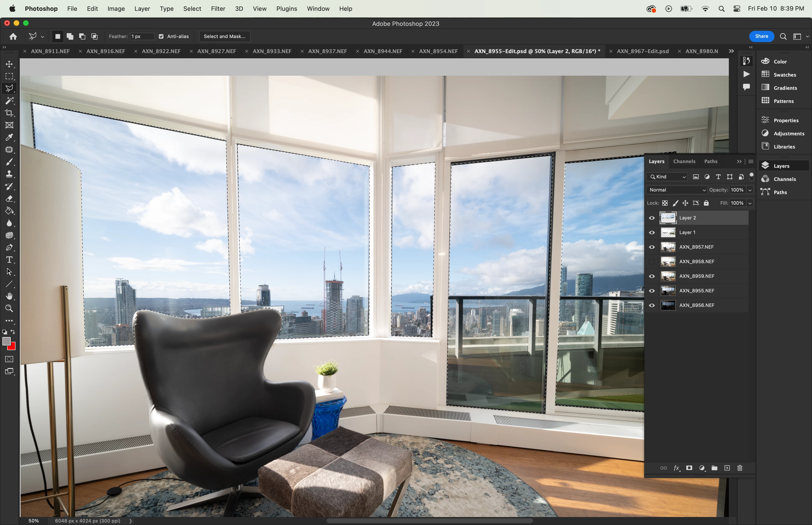Show the AXN_8958.NEF layer

[652, 262]
